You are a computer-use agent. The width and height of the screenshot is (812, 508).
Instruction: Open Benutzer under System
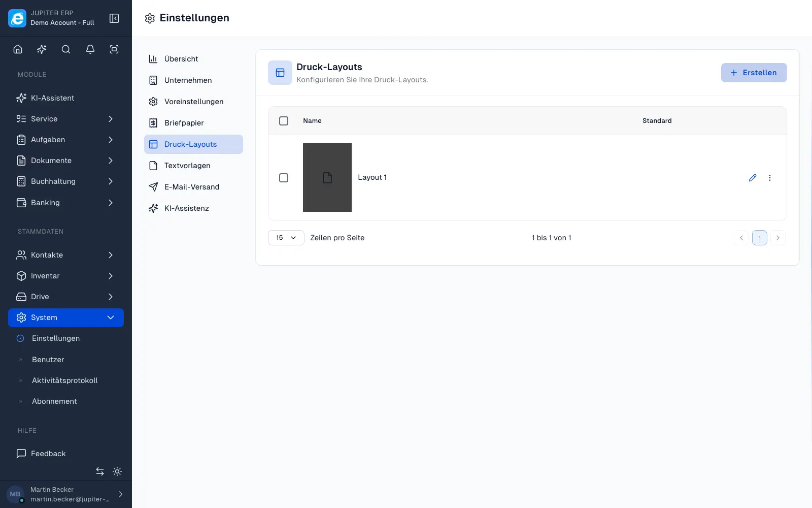(x=66, y=360)
